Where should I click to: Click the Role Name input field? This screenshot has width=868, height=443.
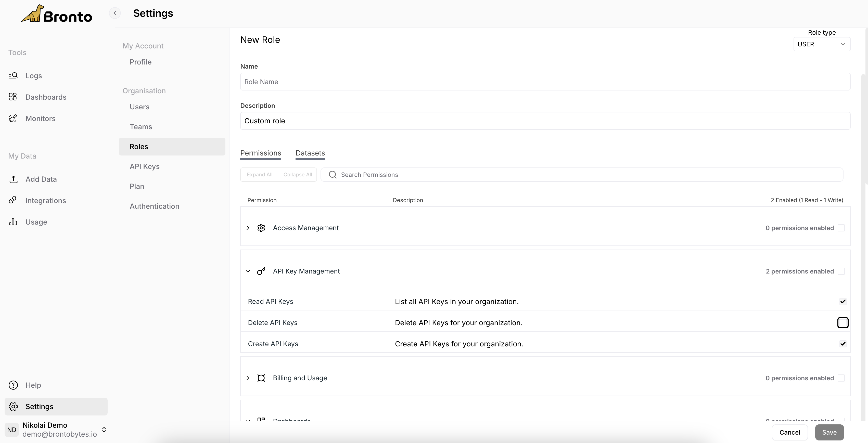(x=545, y=82)
